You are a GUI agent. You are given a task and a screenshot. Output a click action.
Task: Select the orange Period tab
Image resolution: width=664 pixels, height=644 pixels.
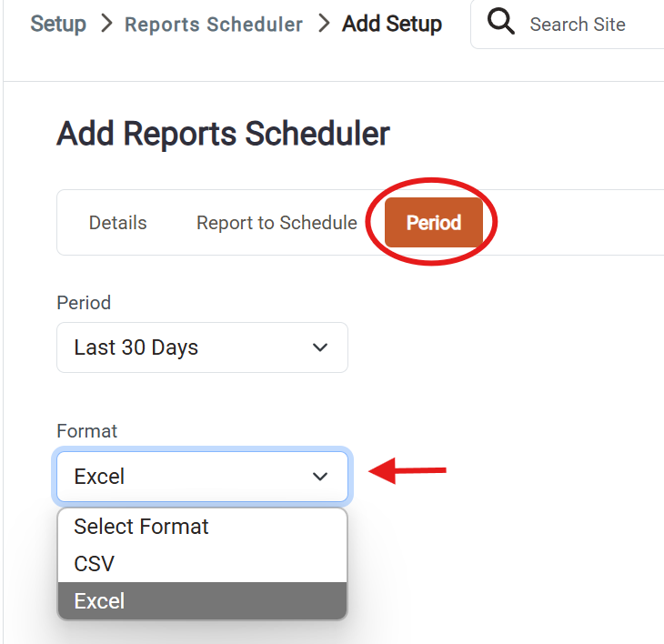point(434,223)
